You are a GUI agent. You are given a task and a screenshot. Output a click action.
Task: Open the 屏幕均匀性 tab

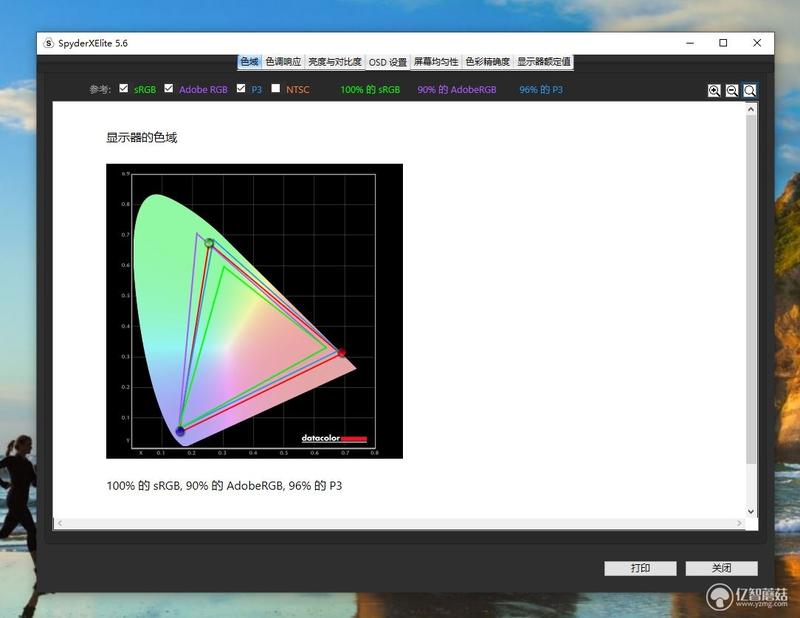436,62
